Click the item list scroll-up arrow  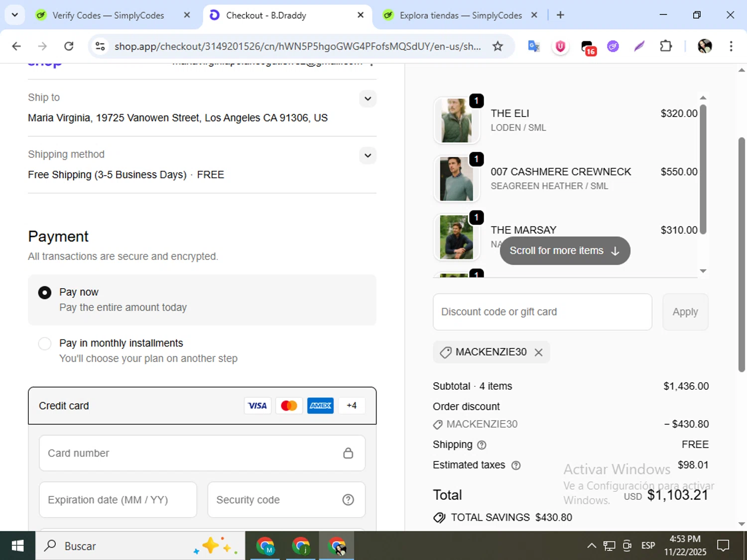pyautogui.click(x=703, y=98)
